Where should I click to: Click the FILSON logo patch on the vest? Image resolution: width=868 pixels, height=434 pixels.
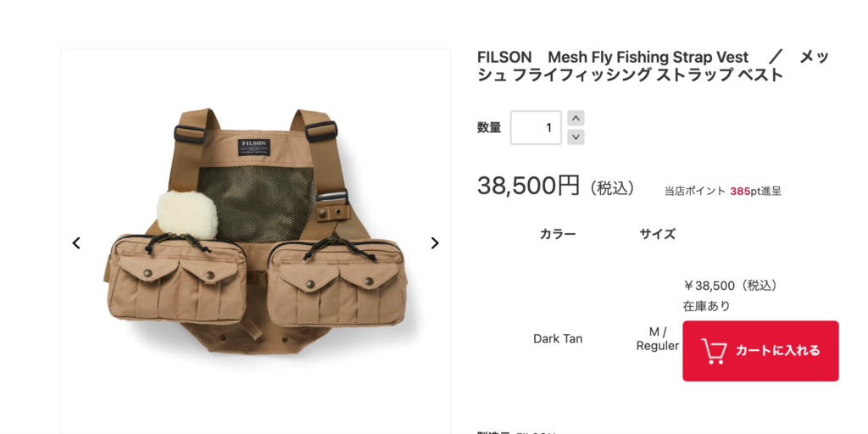(x=253, y=146)
